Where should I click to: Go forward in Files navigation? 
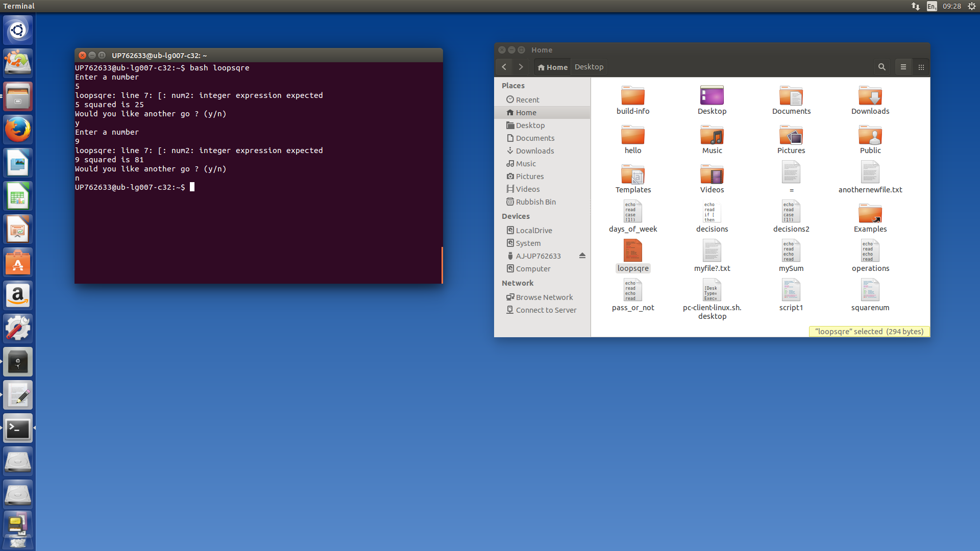coord(521,67)
